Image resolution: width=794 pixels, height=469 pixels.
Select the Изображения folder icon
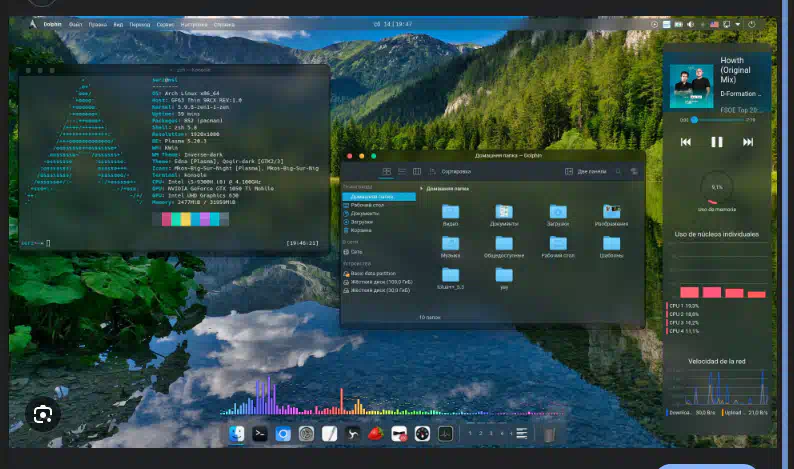[612, 212]
